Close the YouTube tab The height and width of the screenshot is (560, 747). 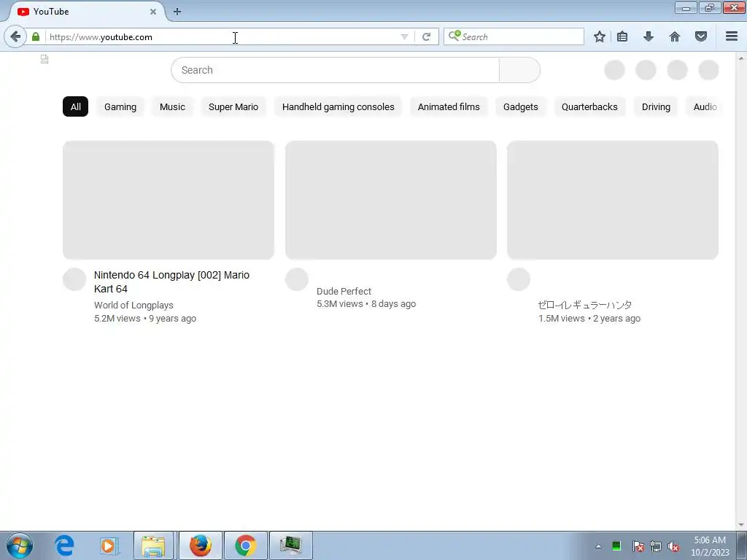(153, 12)
